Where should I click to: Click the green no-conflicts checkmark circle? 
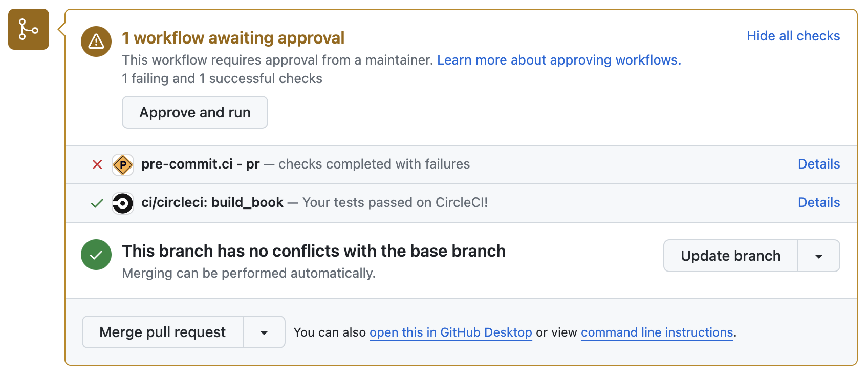click(96, 255)
